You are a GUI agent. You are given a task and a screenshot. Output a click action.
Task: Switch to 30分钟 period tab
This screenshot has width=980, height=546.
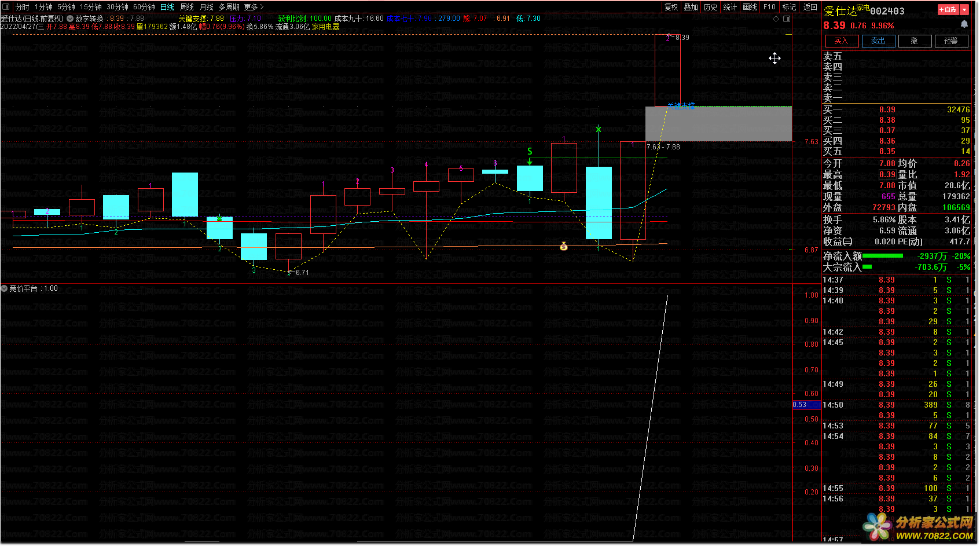(118, 7)
